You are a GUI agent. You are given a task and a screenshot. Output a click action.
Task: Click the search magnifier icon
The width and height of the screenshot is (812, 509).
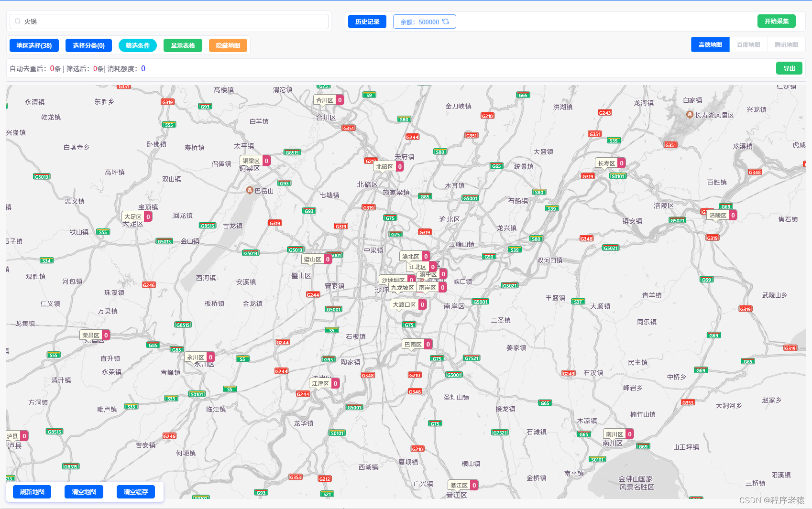tap(18, 22)
